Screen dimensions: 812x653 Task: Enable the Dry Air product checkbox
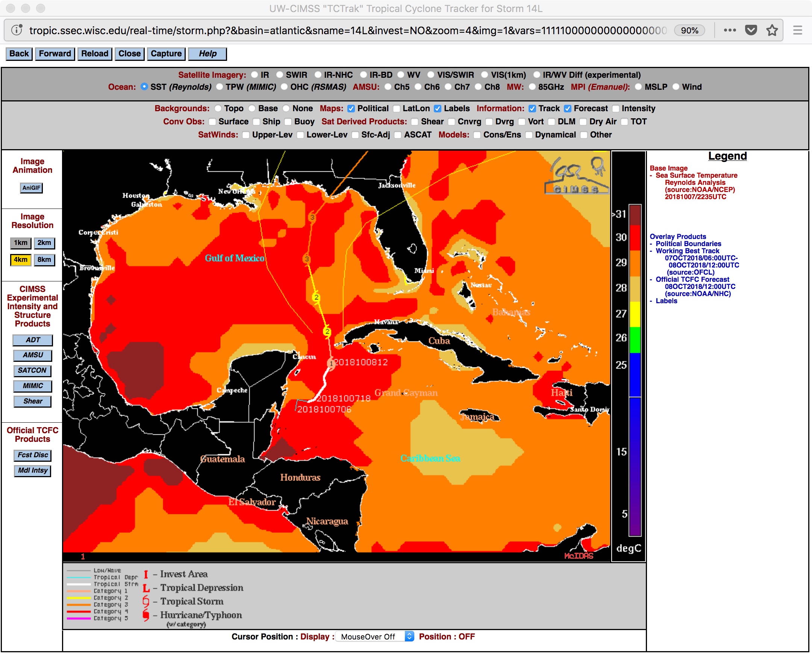(x=583, y=122)
